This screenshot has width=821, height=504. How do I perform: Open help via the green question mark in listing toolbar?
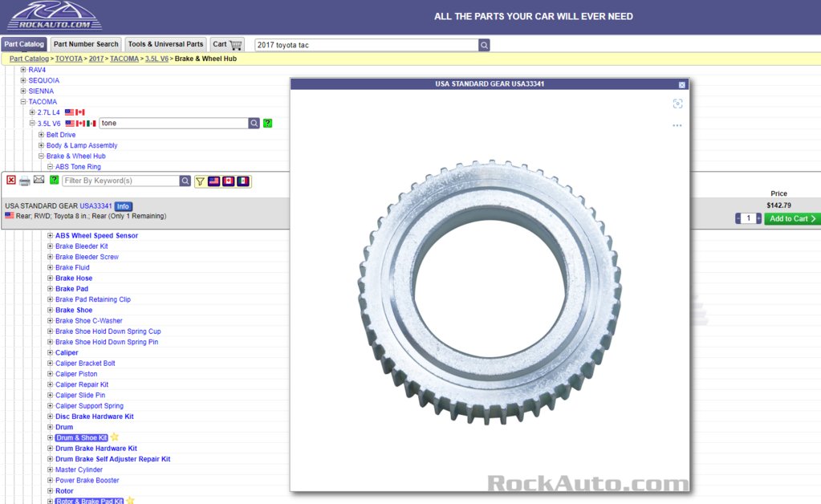tap(54, 180)
